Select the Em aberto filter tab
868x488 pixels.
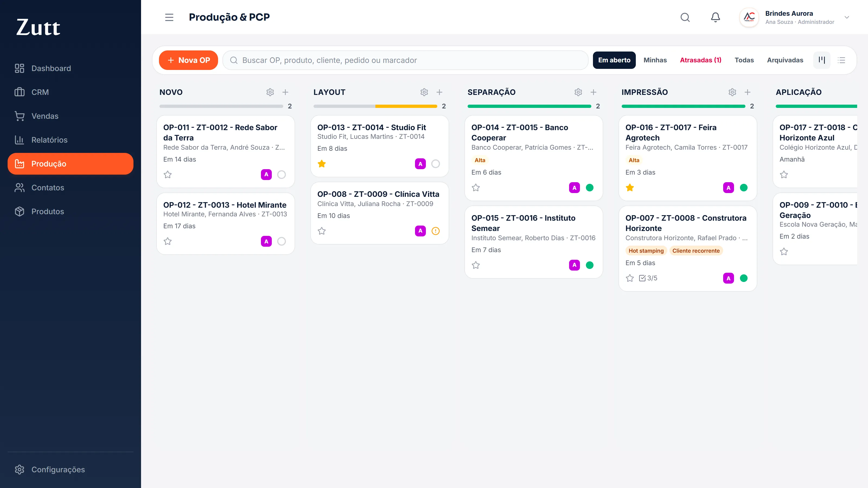[614, 60]
